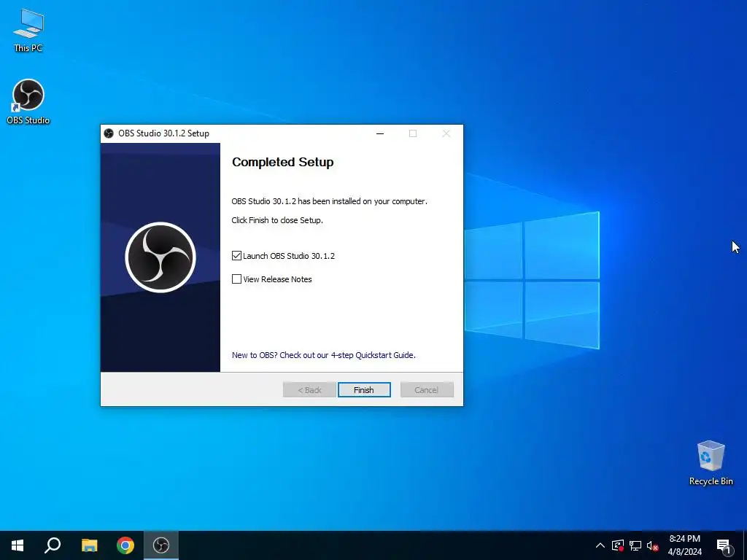747x560 pixels.
Task: Open the Windows Start menu
Action: click(18, 545)
